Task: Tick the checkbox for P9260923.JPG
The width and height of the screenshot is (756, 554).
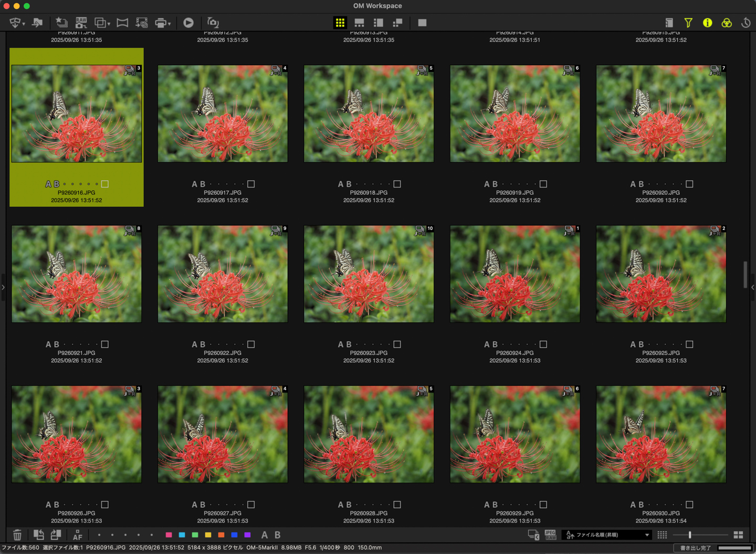Action: [397, 344]
